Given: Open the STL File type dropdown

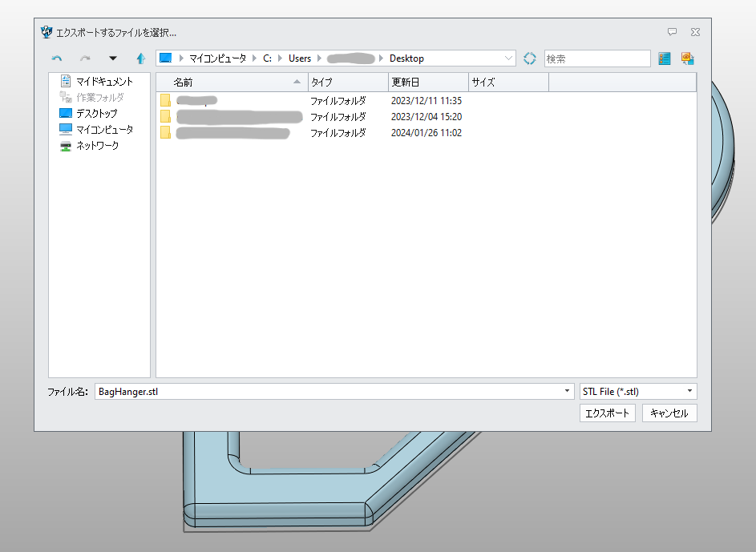Looking at the screenshot, I should (x=689, y=392).
